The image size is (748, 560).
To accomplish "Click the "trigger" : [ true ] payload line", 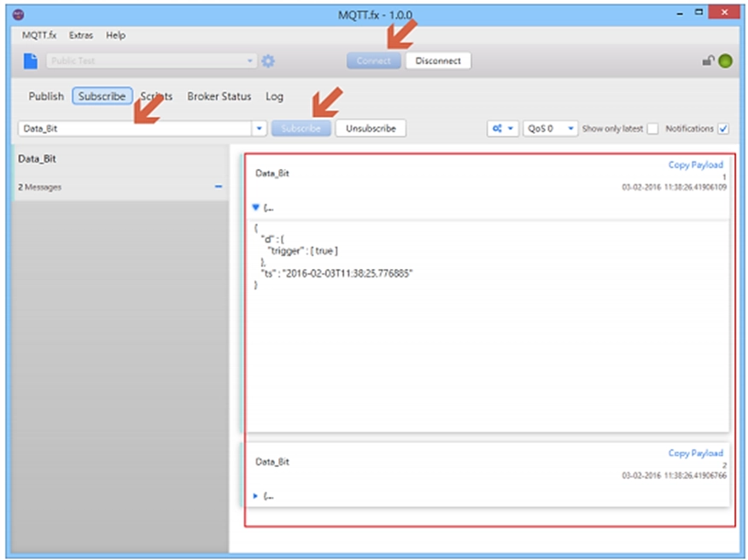I will (x=303, y=250).
